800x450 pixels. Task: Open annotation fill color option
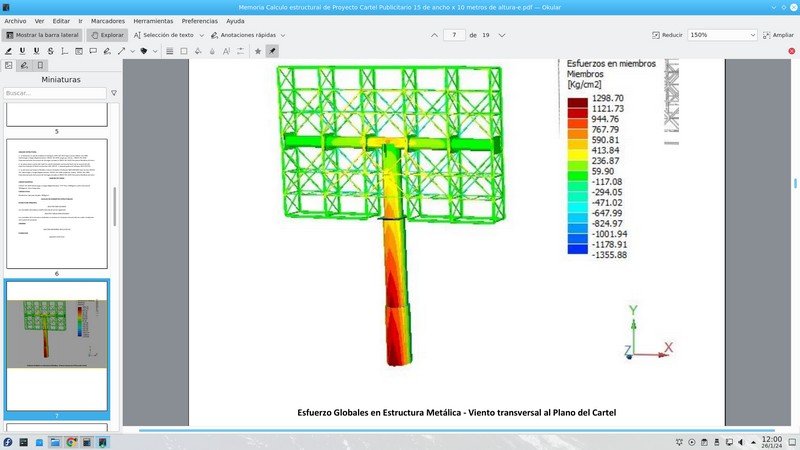(198, 51)
